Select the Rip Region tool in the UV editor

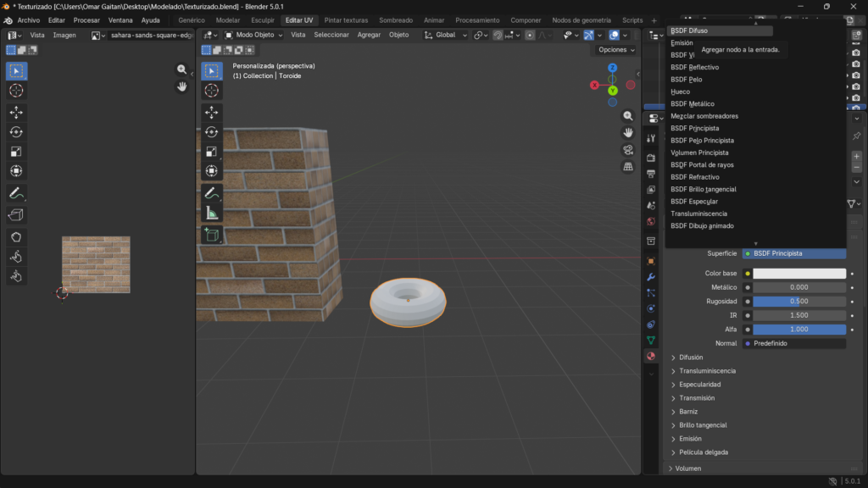[16, 214]
